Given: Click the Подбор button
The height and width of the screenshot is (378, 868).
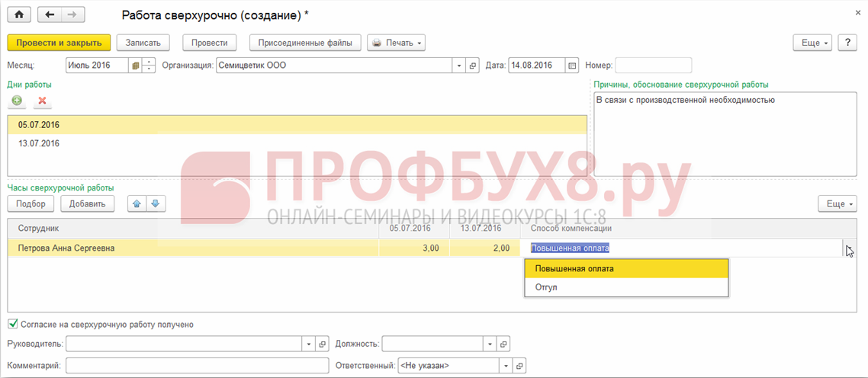Looking at the screenshot, I should pos(31,203).
